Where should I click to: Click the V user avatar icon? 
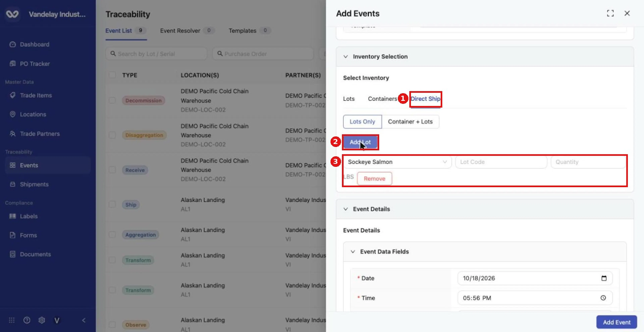coord(57,320)
